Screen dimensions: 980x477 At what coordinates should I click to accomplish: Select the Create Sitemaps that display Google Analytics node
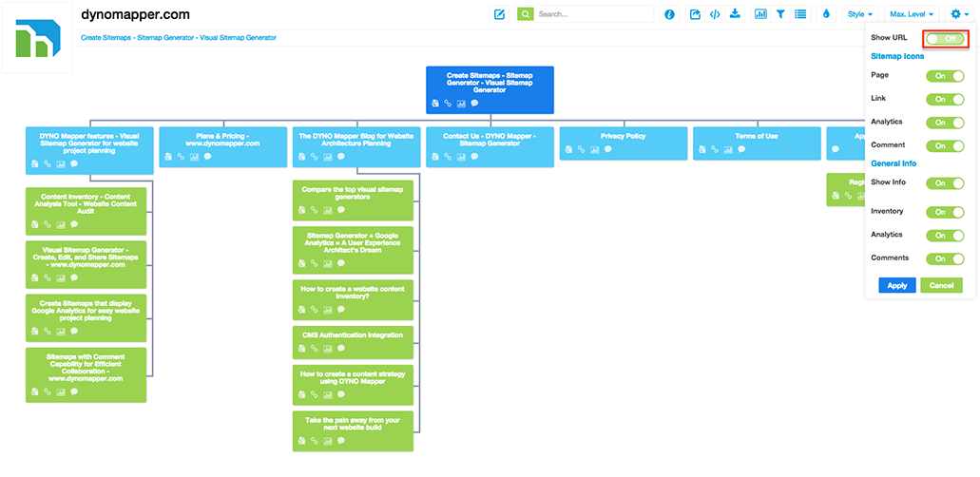tap(86, 318)
